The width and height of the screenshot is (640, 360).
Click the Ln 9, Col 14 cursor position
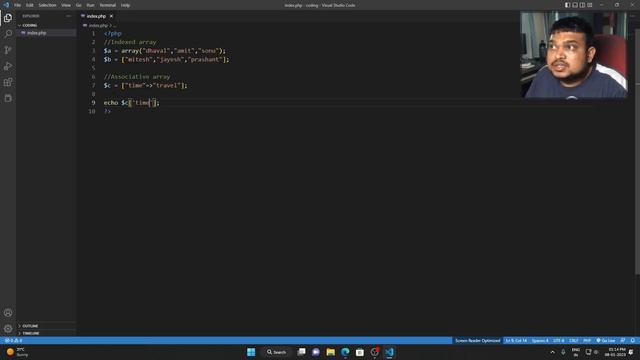coord(516,340)
